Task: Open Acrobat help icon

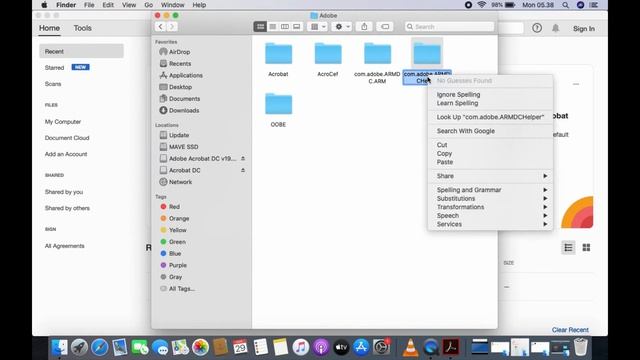Action: tap(537, 28)
